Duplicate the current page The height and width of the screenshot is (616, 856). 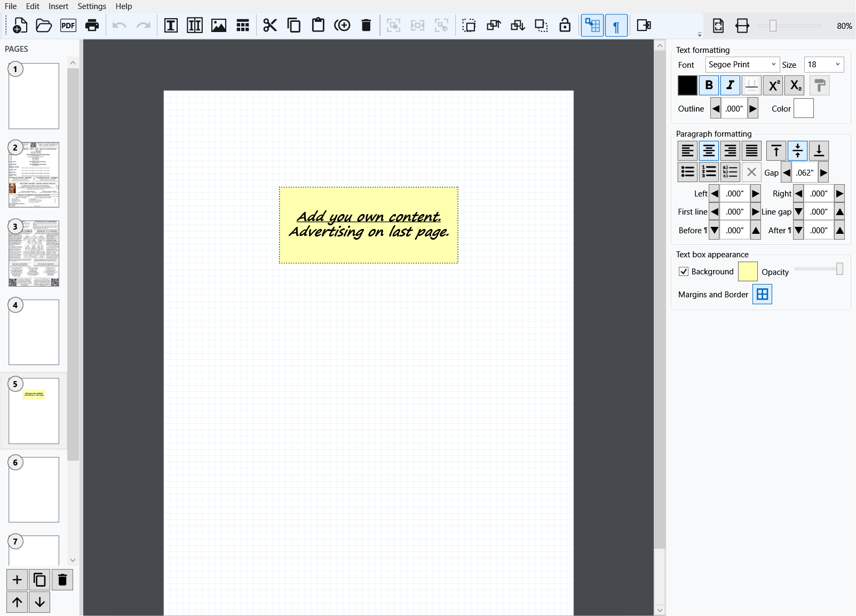click(39, 580)
